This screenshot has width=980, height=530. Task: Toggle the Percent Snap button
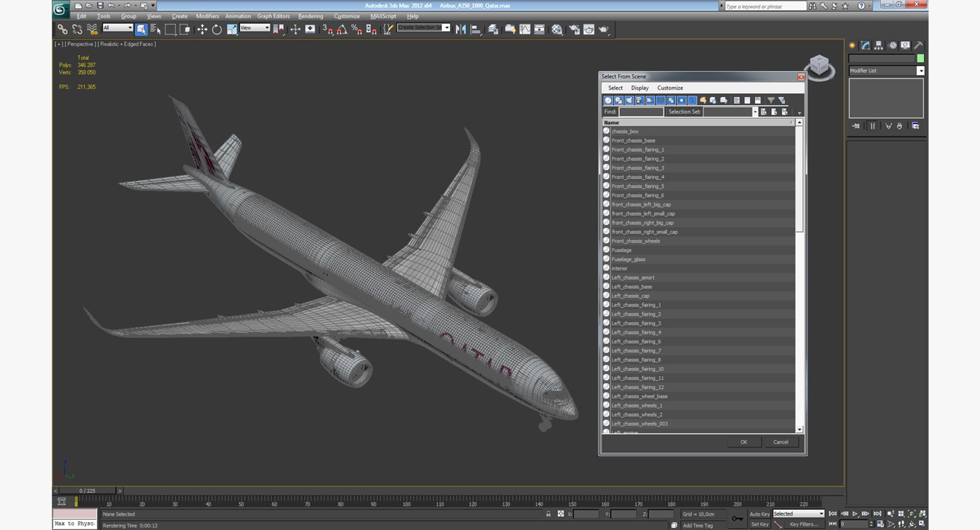coord(356,30)
